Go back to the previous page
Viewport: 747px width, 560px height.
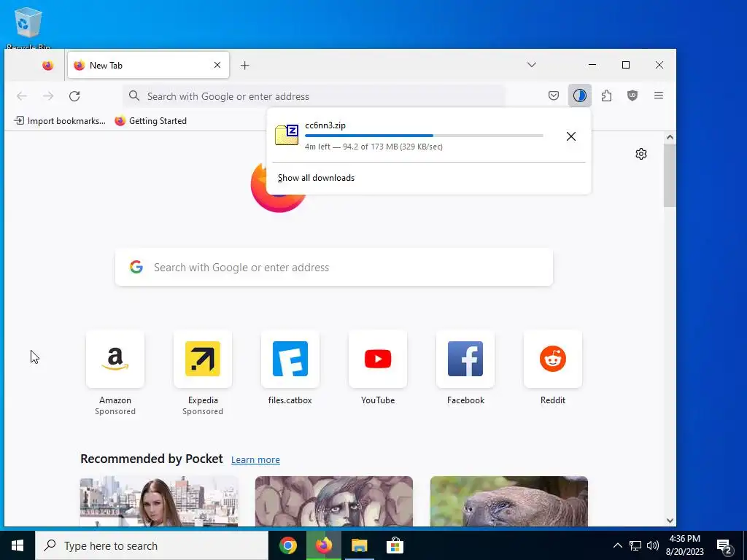tap(22, 96)
